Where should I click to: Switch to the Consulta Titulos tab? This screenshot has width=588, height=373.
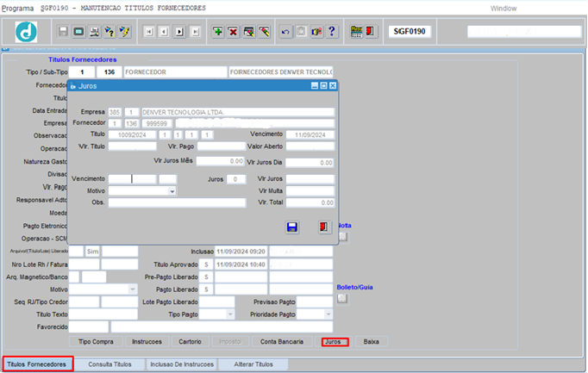tap(109, 364)
